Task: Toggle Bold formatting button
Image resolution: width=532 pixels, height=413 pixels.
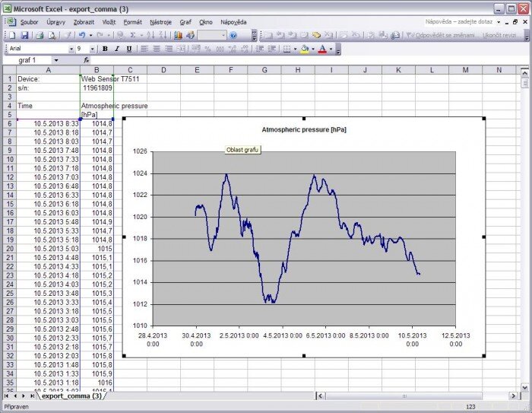Action: [x=105, y=49]
